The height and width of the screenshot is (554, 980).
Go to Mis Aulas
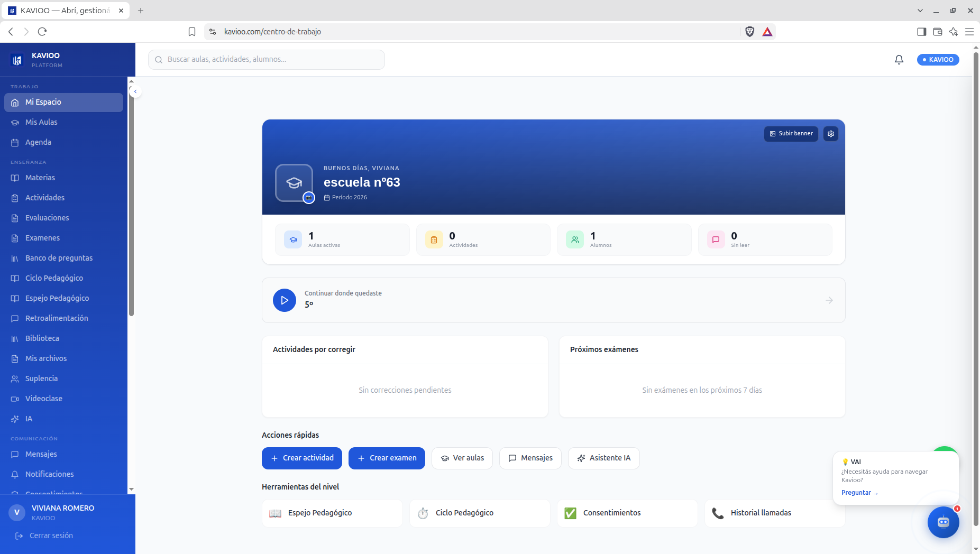point(63,122)
